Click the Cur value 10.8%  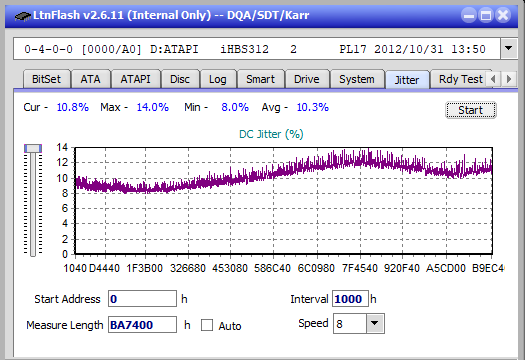73,107
